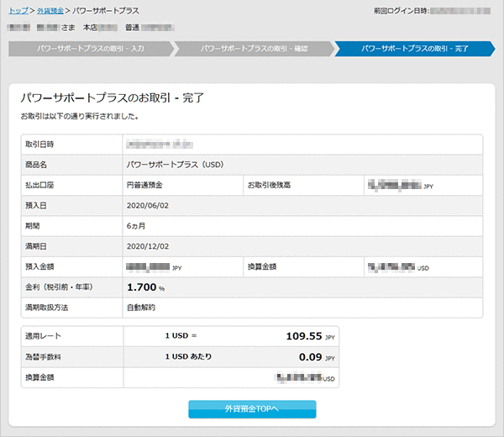Viewport: 504px width, 437px height.
Task: Select the 取引 - 入力 step tab
Action: tap(89, 49)
